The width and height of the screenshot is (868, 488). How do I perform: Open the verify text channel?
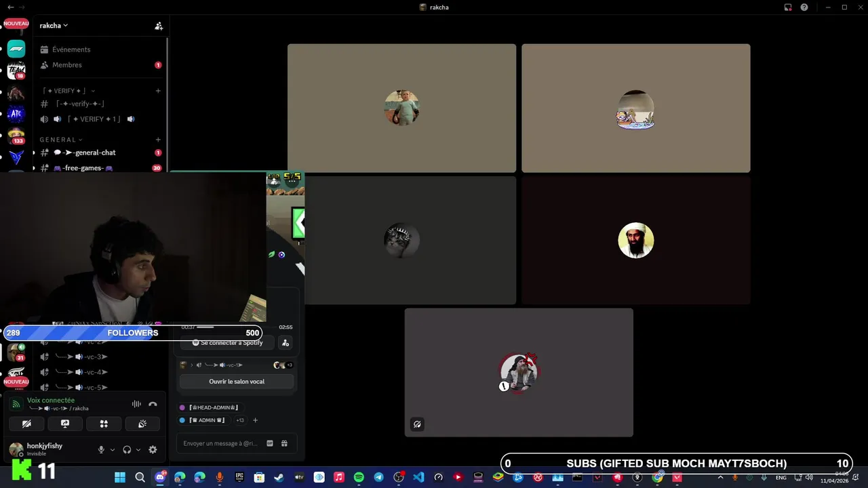100,104
